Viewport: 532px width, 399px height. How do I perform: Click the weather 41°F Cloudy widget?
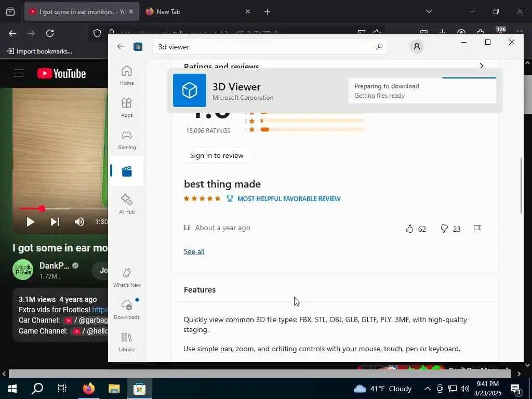[383, 389]
